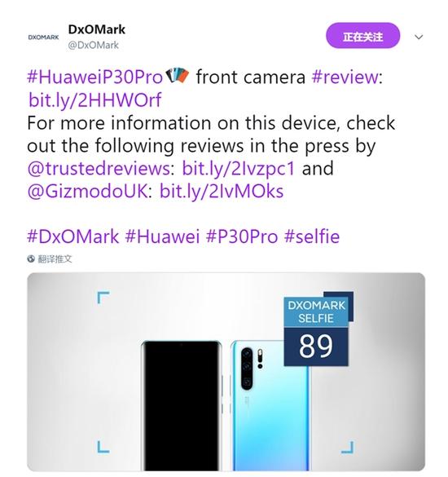Open the #review hashtag
The height and width of the screenshot is (477, 448).
tap(345, 77)
